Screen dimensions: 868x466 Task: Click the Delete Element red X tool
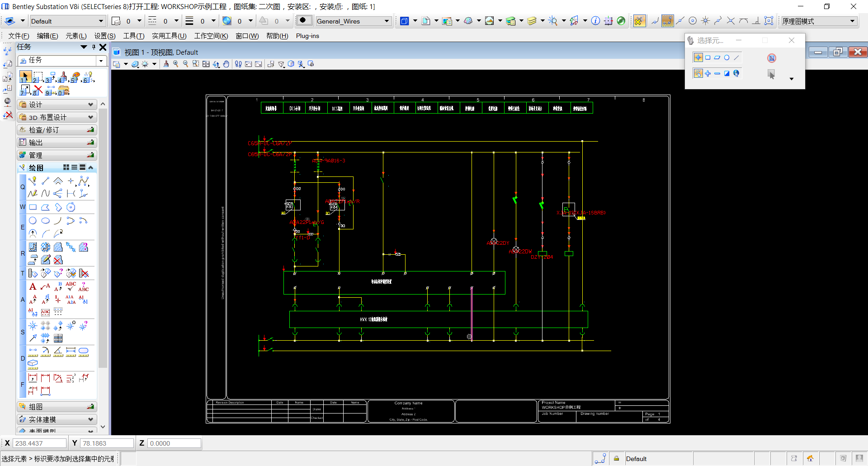(38, 90)
